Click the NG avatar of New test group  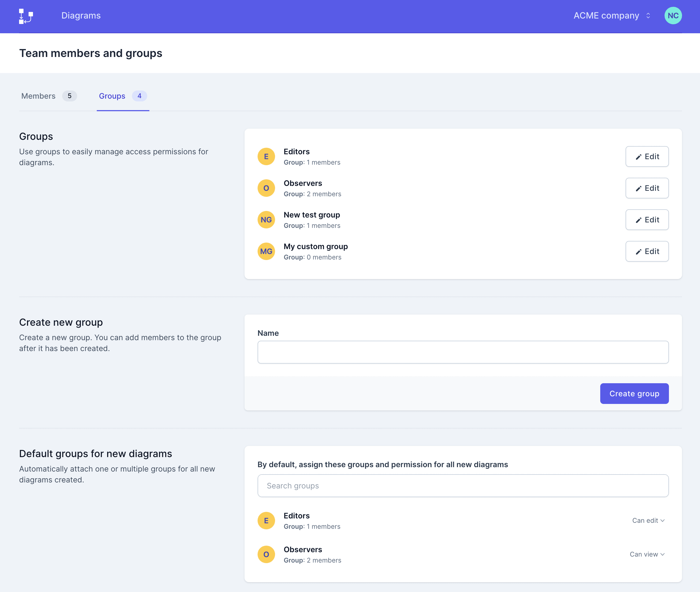tap(266, 220)
